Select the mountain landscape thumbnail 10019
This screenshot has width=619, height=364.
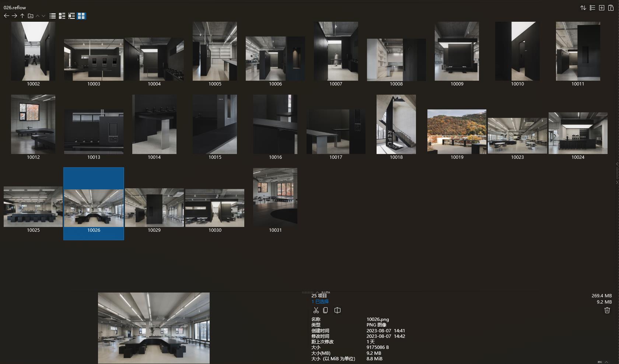click(457, 131)
